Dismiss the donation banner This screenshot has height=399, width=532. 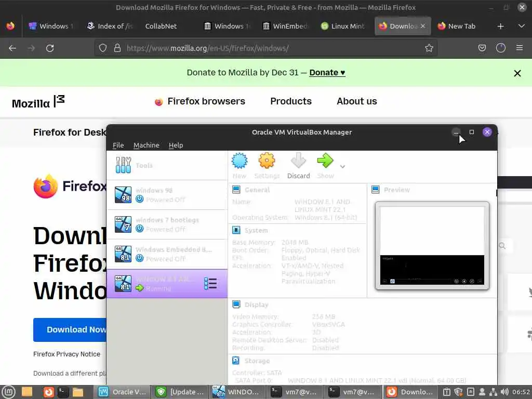pos(517,73)
